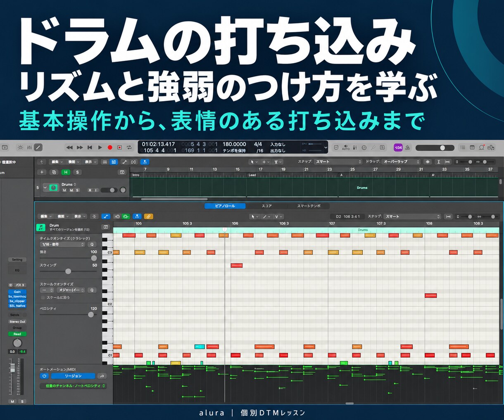Check the スケールに沿う checkbox

43,297
